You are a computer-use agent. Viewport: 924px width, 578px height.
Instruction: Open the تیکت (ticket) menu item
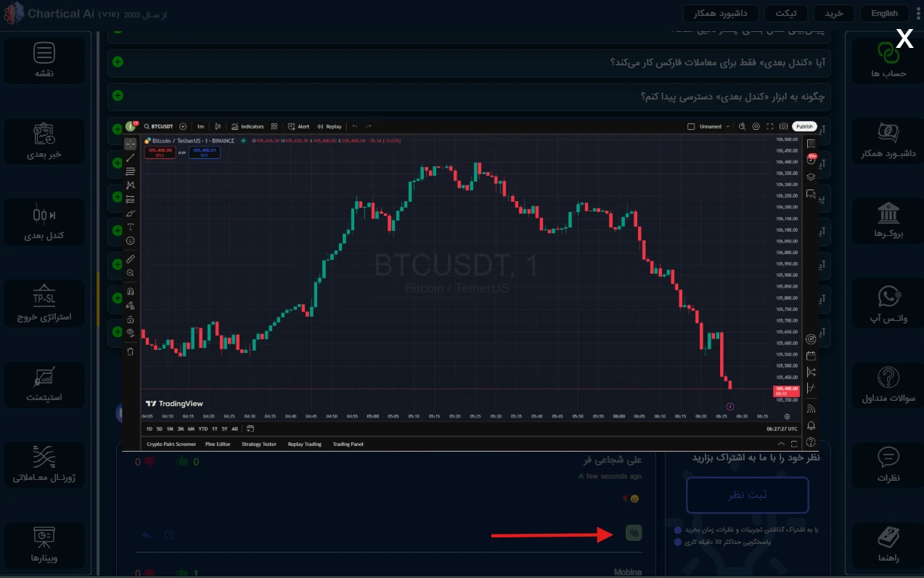pyautogui.click(x=786, y=13)
